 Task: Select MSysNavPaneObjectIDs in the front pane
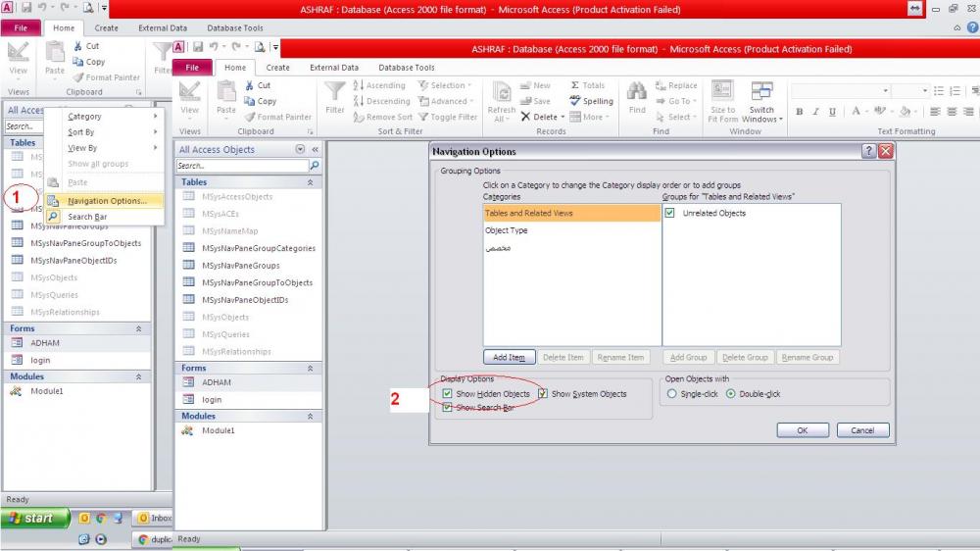tap(249, 300)
